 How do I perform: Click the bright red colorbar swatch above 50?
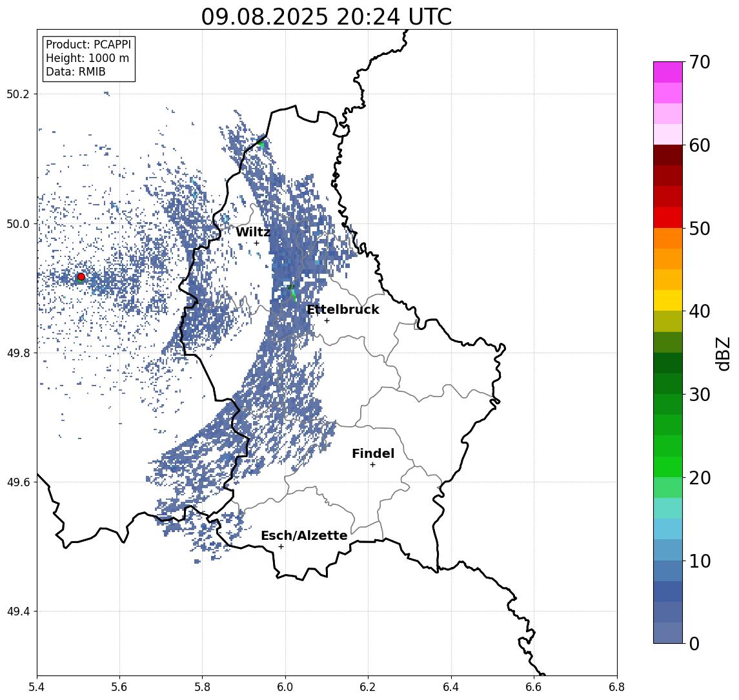(x=668, y=218)
